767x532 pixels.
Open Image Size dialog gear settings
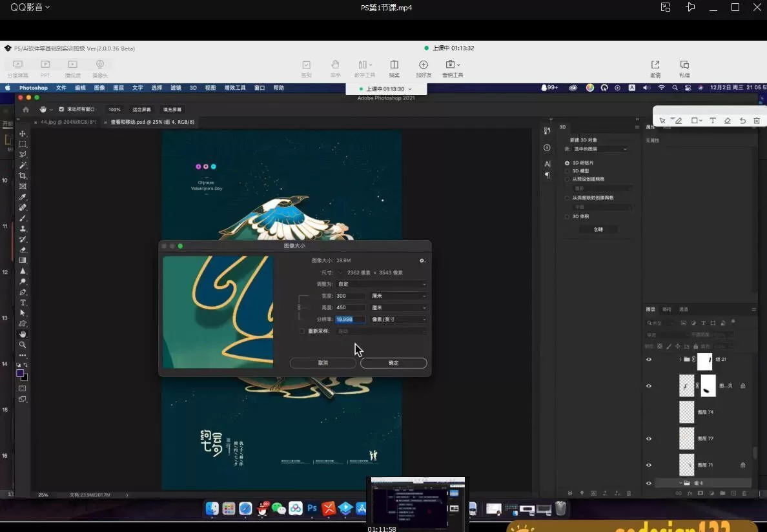click(x=422, y=261)
